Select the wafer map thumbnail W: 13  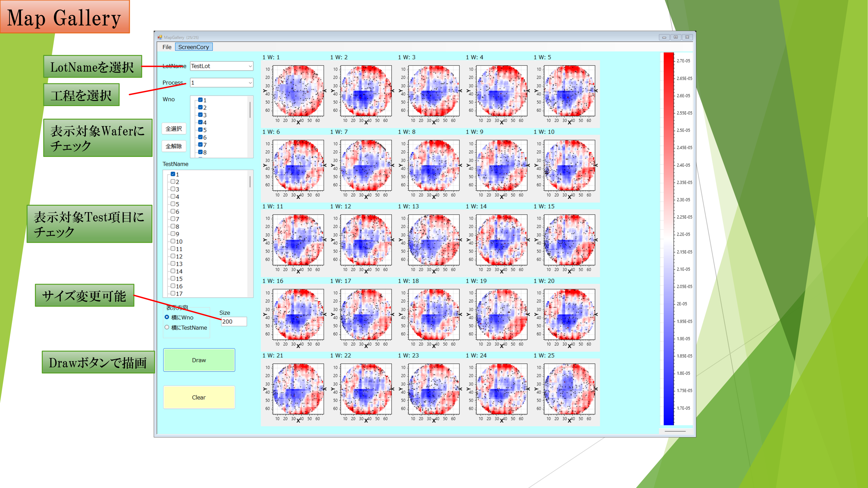[x=434, y=240]
